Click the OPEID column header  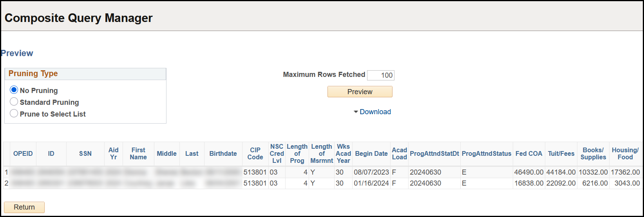coord(23,154)
